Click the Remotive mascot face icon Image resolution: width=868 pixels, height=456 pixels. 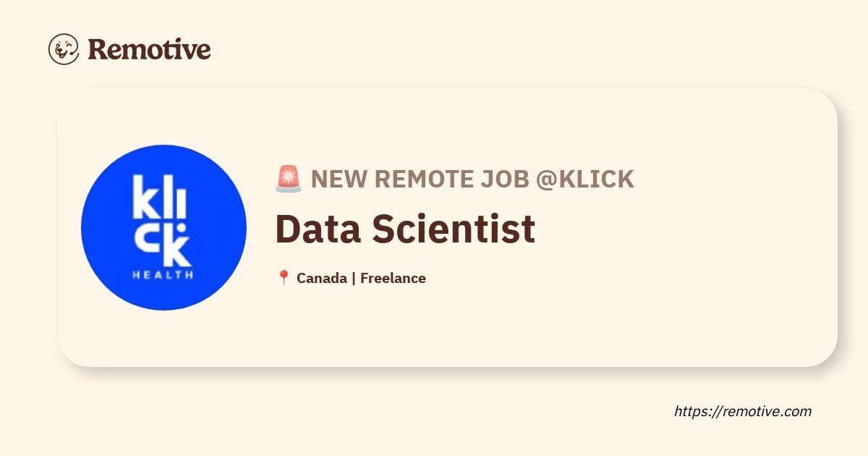pyautogui.click(x=64, y=49)
